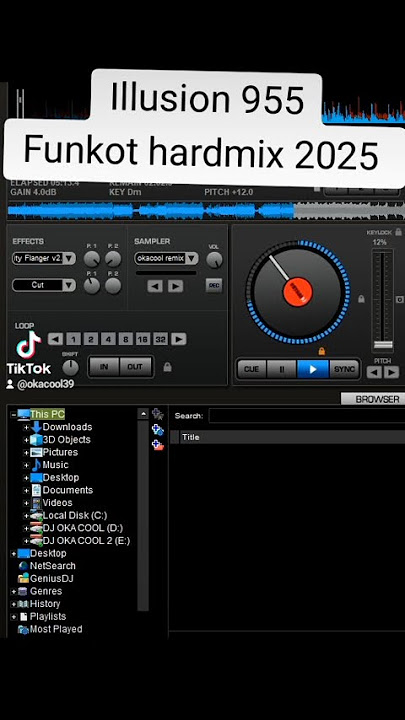Image resolution: width=405 pixels, height=720 pixels.
Task: Click the upper effect's P.1 knob
Action: pos(92,259)
